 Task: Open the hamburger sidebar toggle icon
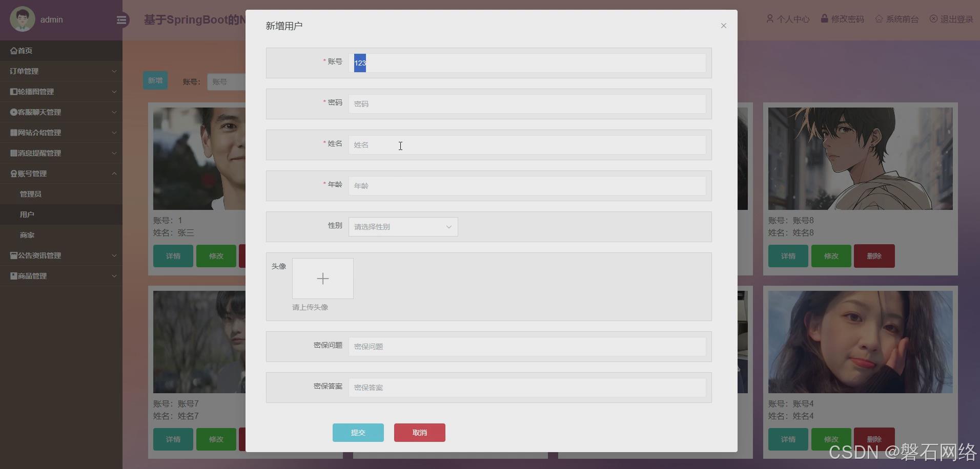coord(121,19)
